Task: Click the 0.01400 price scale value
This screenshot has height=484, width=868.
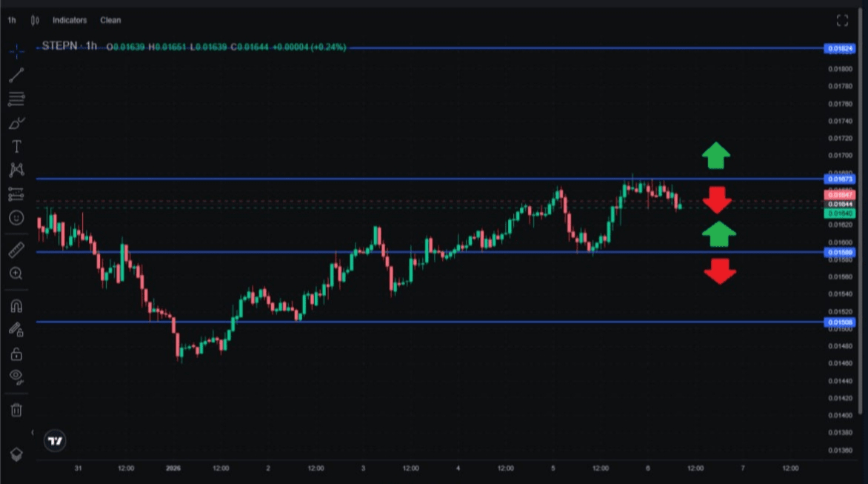Action: pyautogui.click(x=841, y=415)
